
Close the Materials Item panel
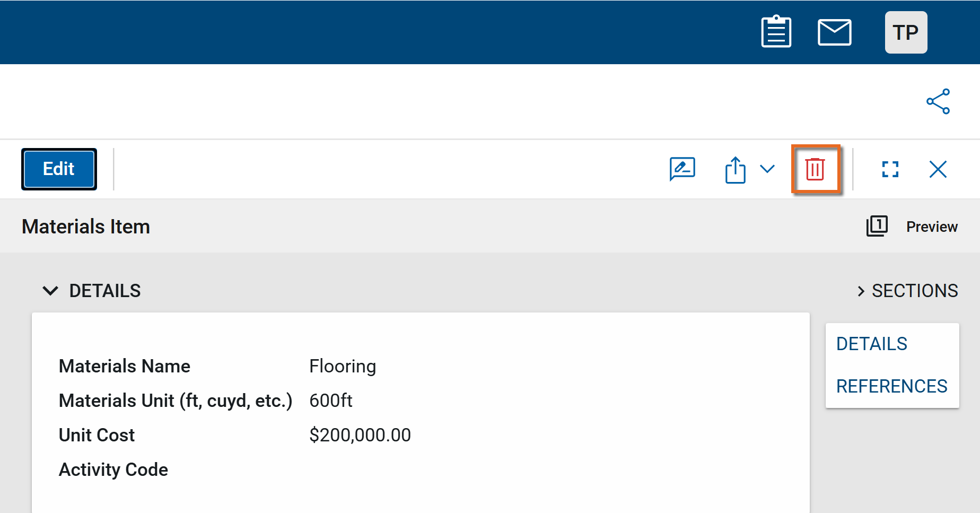[938, 169]
